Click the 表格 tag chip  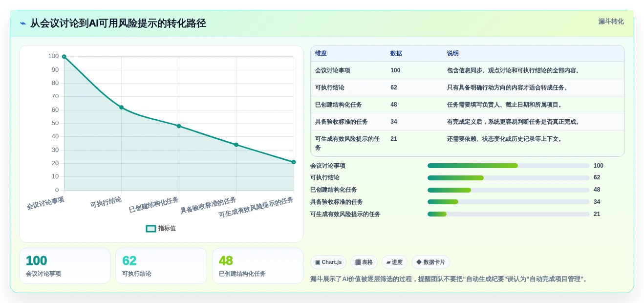point(364,262)
